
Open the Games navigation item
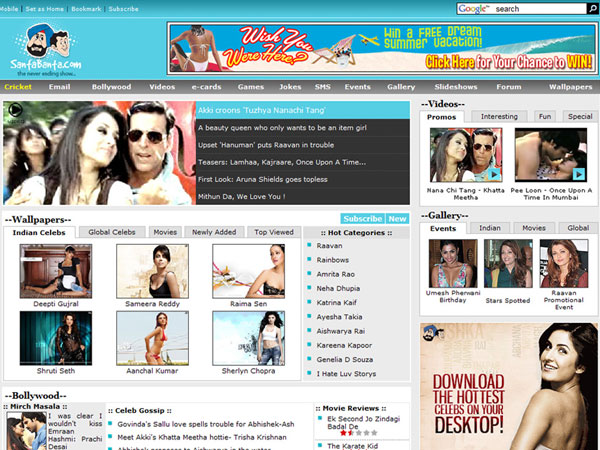point(251,87)
